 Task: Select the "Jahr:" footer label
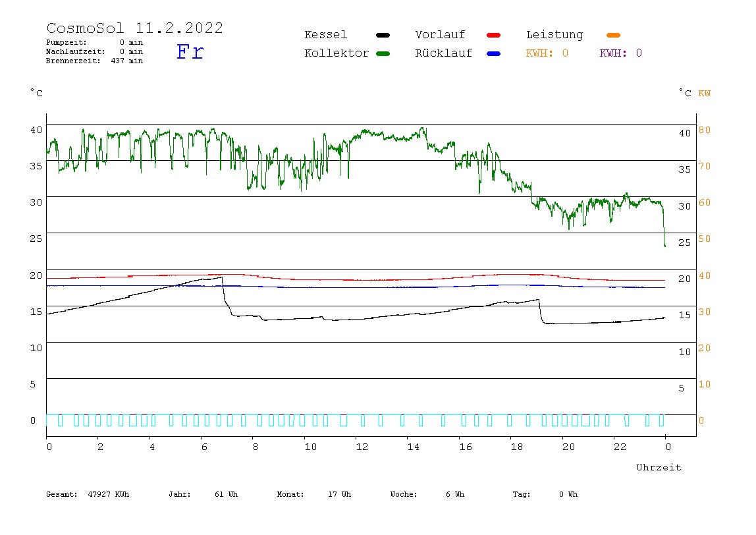179,494
